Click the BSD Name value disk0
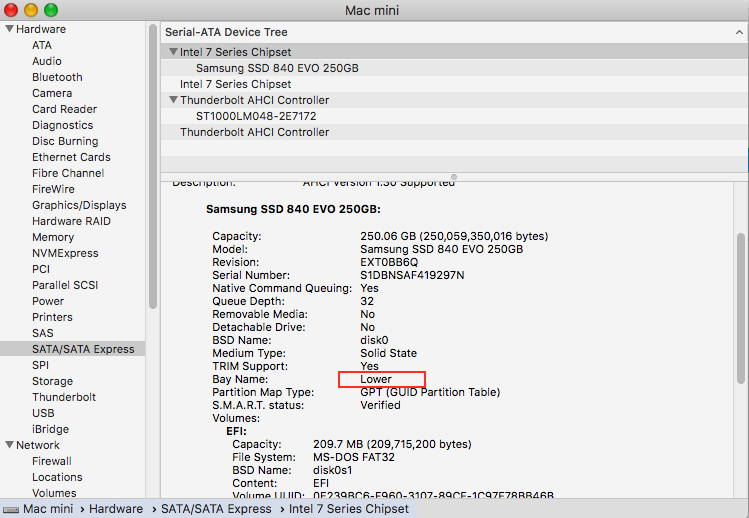Image resolution: width=749 pixels, height=518 pixels. tap(374, 340)
